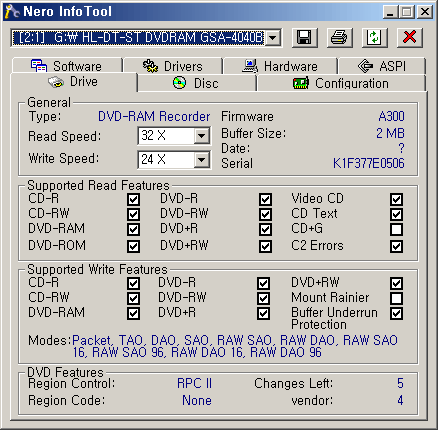Switch to the Disc tab
This screenshot has width=438, height=430.
click(x=197, y=83)
